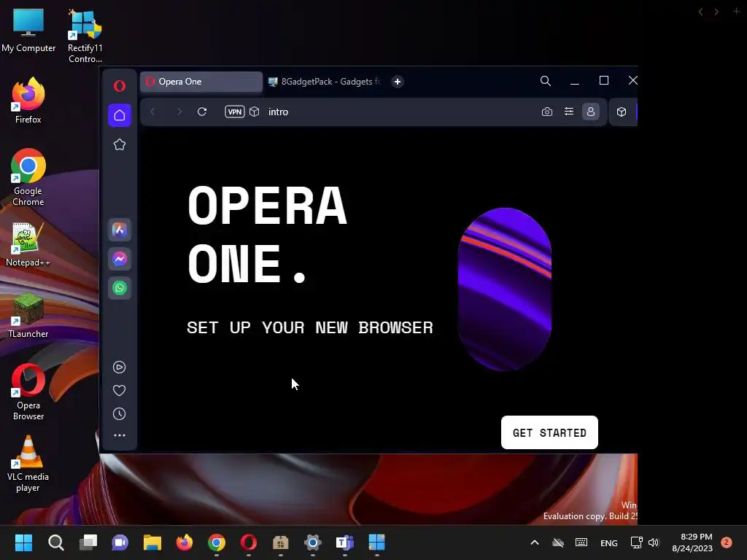This screenshot has width=747, height=560.
Task: Open Task View on taskbar
Action: tap(88, 542)
